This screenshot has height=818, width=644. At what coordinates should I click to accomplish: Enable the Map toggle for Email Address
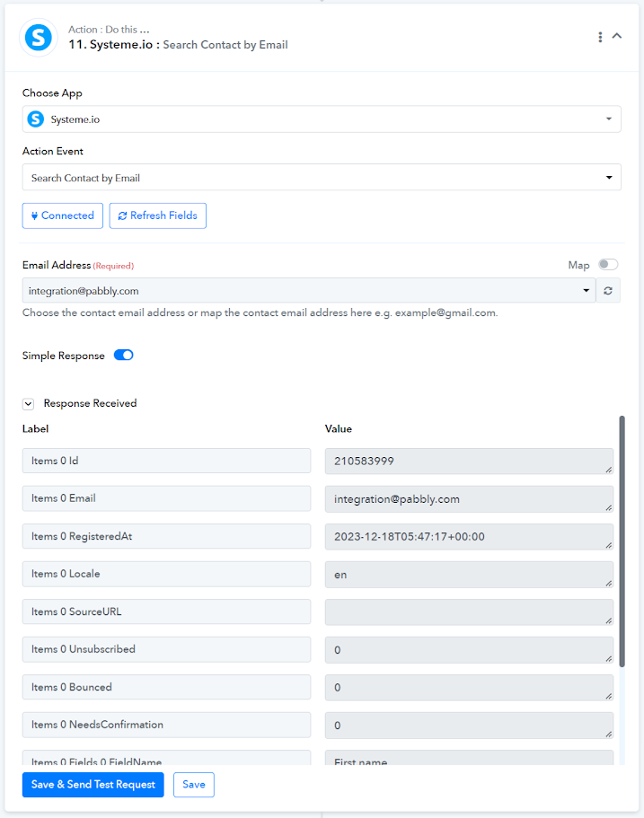(608, 265)
